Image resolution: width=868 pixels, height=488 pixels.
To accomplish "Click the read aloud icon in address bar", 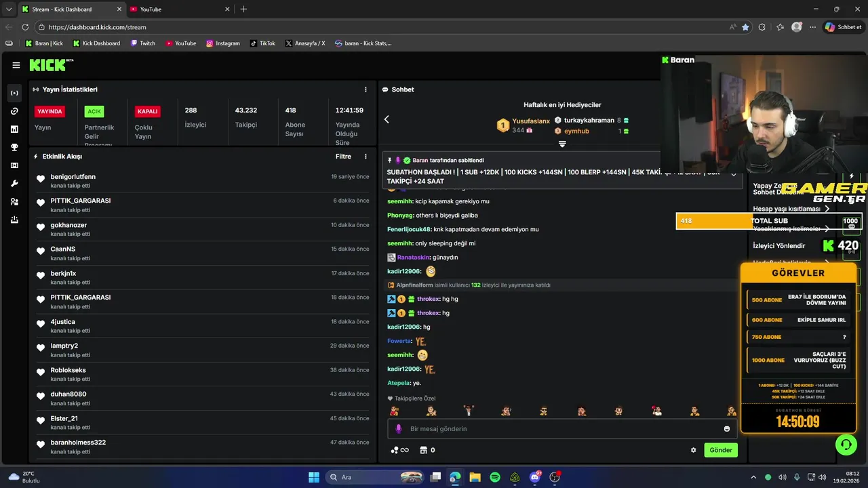I will tap(733, 27).
